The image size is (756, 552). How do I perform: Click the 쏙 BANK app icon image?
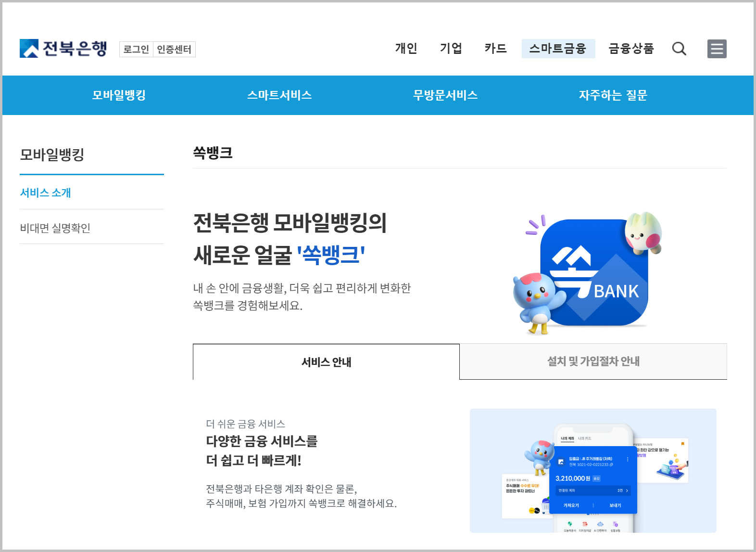coord(588,273)
